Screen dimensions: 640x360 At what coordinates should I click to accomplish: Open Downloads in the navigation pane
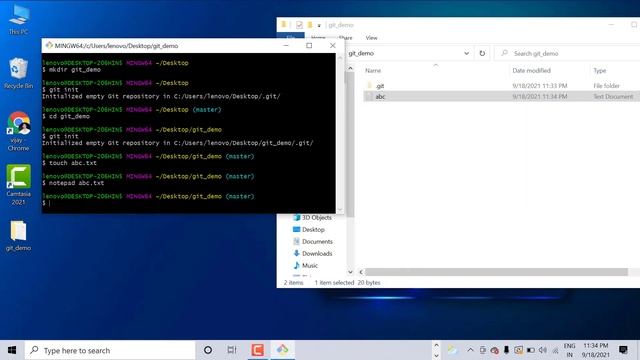coord(313,253)
